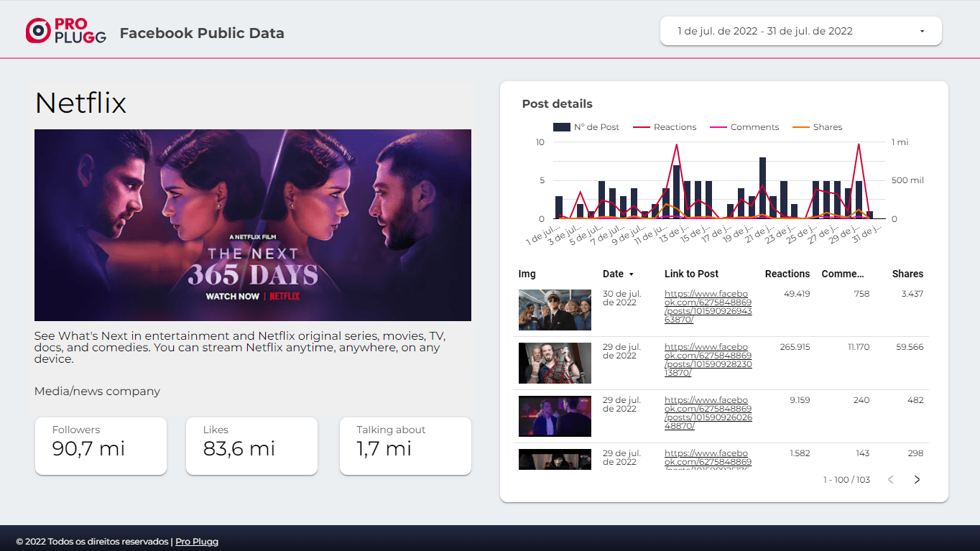This screenshot has width=980, height=551.
Task: Select the Likes 83,6 mi card
Action: tap(251, 446)
